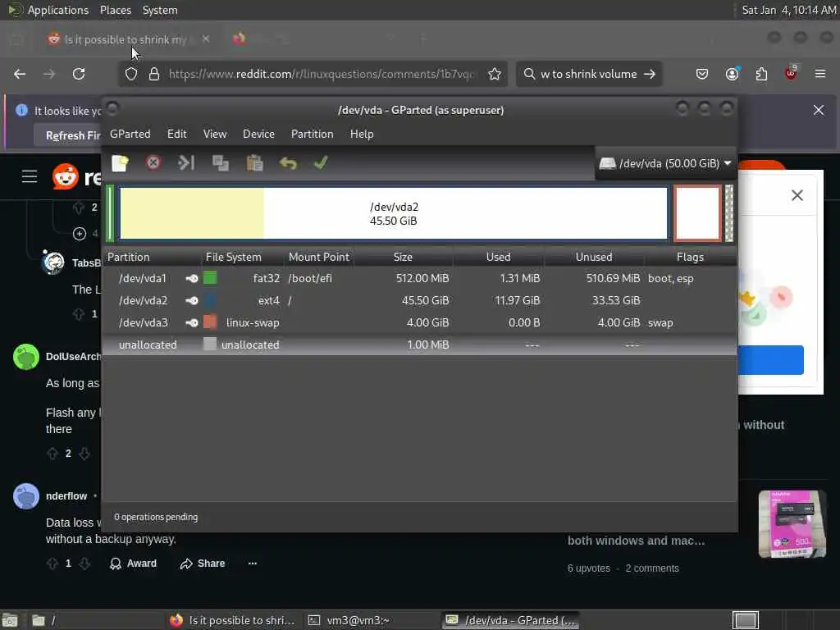Click the Firefox account icon
Screen dimensions: 840x630
(x=733, y=74)
